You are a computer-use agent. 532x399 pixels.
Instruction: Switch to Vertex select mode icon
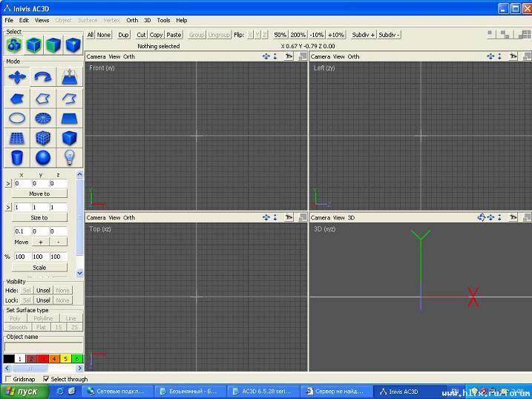coord(73,45)
